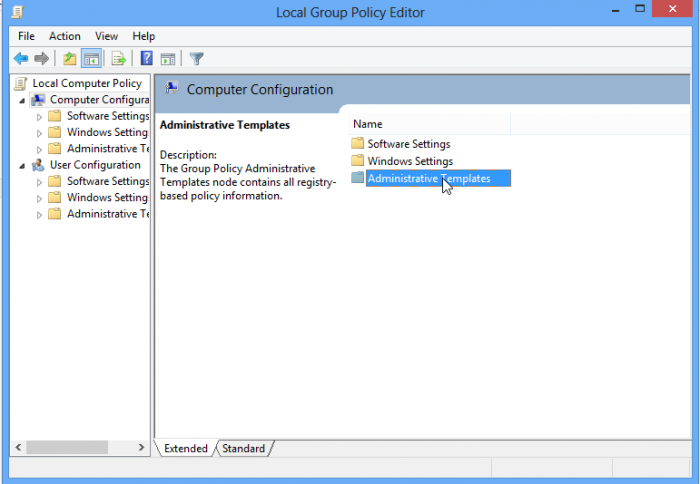
Task: Click the User Configuration user icon in tree
Action: pyautogui.click(x=38, y=165)
